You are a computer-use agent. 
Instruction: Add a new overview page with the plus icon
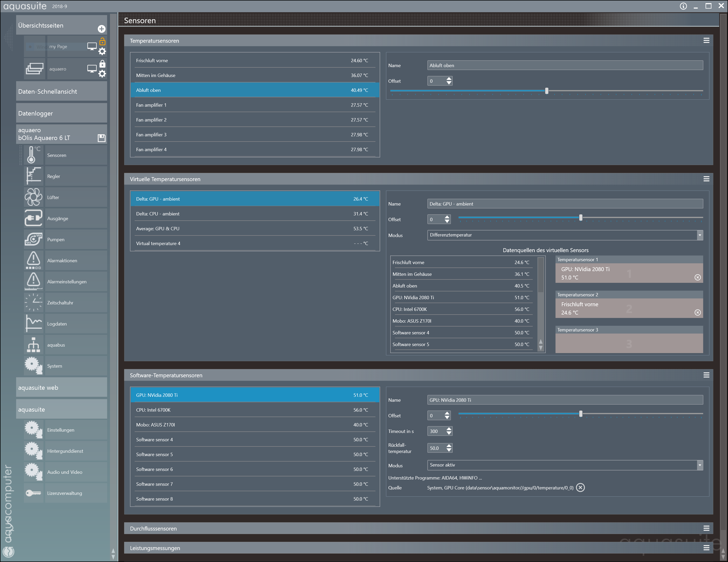102,29
